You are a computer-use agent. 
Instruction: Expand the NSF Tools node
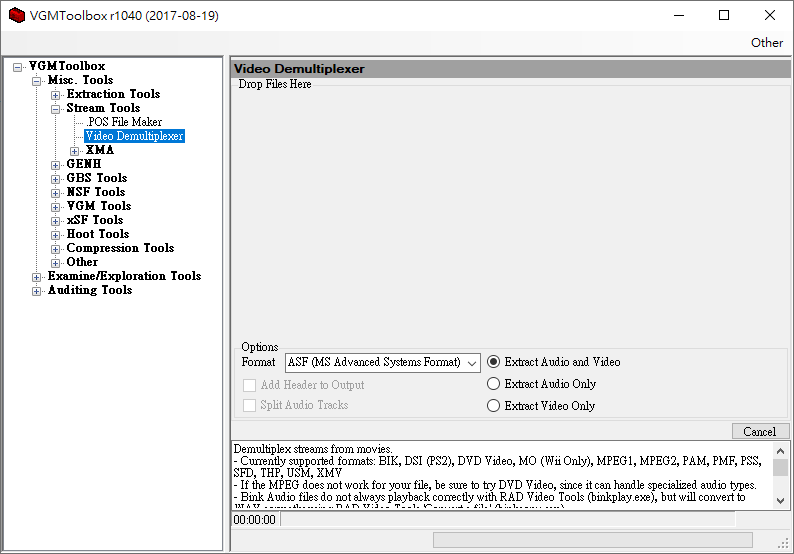(56, 193)
